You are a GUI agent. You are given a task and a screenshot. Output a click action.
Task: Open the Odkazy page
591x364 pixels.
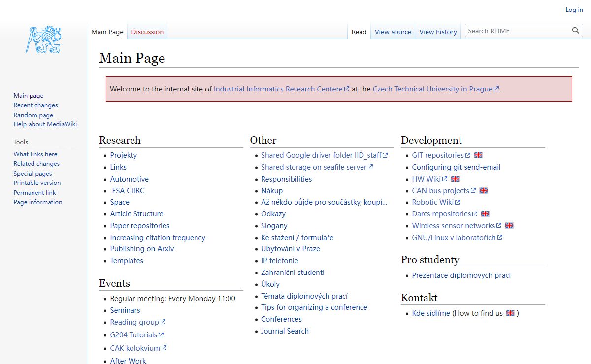(273, 214)
